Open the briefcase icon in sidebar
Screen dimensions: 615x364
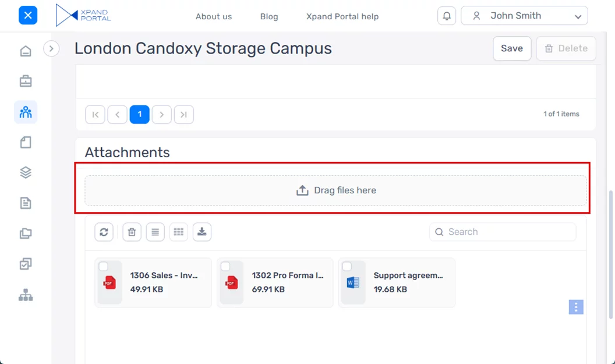click(26, 82)
